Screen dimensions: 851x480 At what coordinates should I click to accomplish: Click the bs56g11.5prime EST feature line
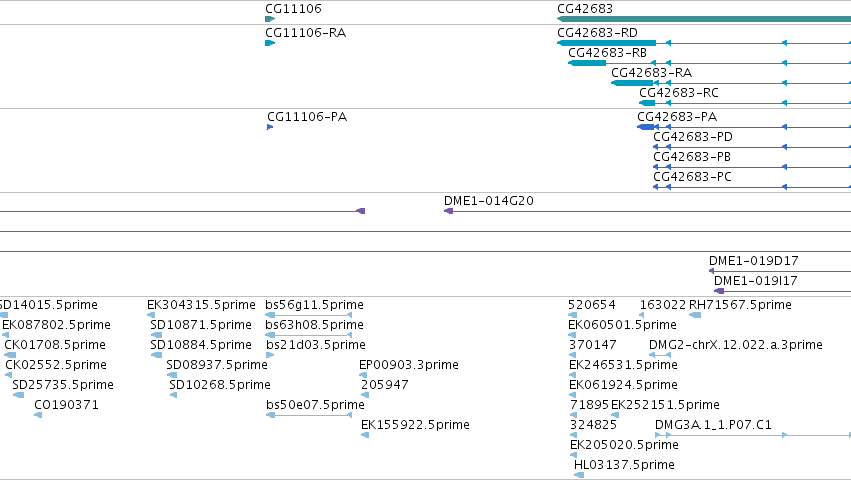[309, 315]
